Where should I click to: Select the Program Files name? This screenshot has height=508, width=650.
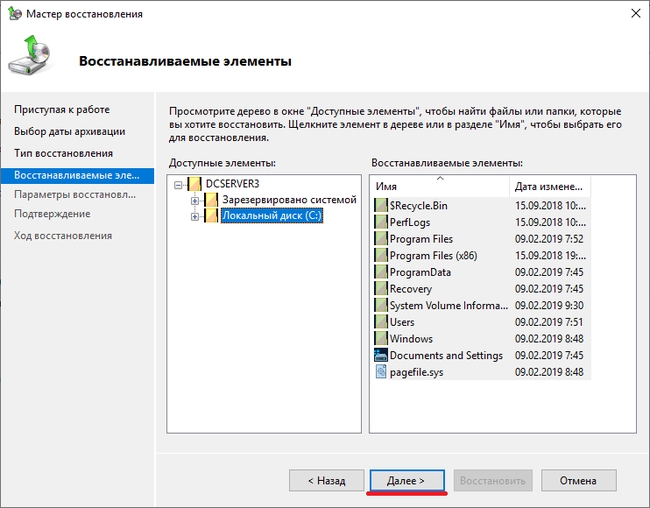point(421,239)
